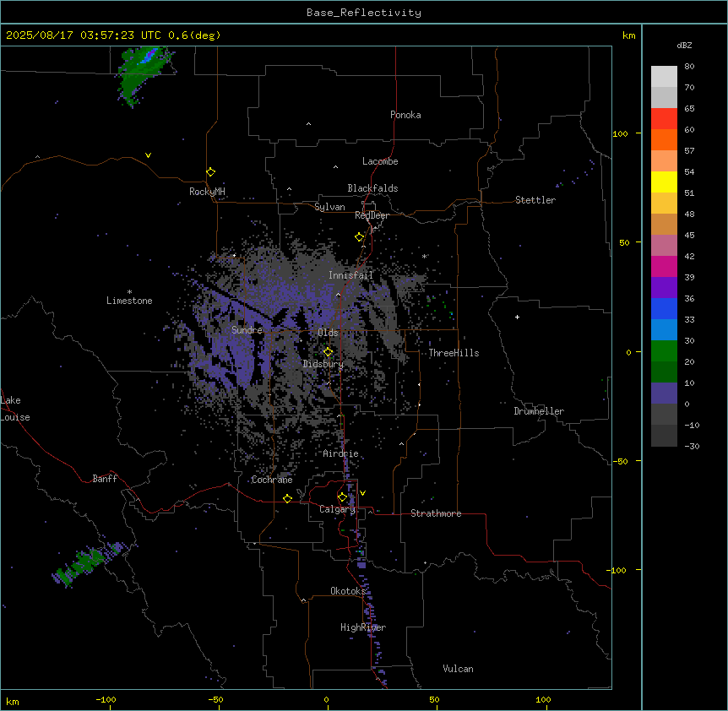Click the Didsbury label
Screen dimensions: 728x711
(323, 364)
